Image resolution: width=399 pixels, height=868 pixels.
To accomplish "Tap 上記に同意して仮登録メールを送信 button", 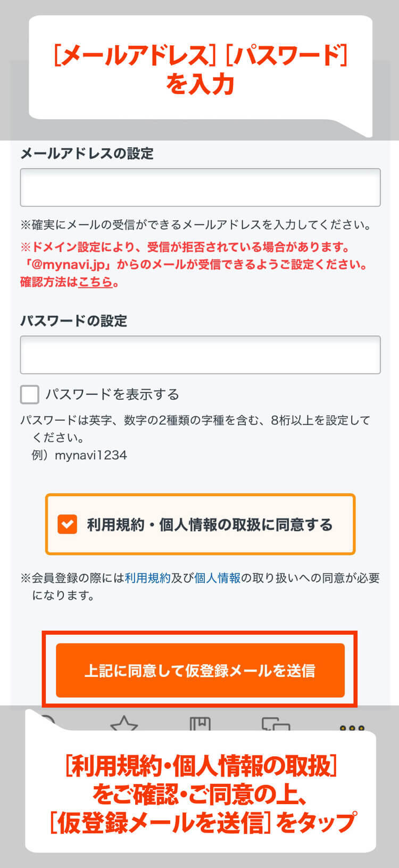I will click(x=199, y=671).
